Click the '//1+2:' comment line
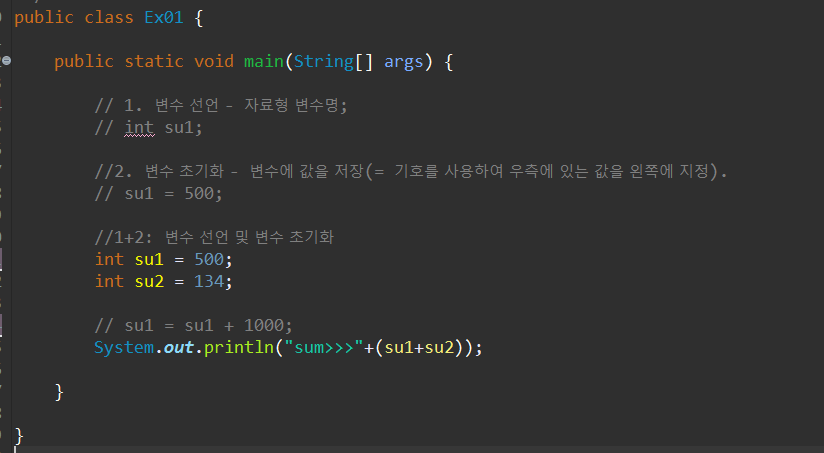Viewport: 824px width, 453px height. pos(214,237)
